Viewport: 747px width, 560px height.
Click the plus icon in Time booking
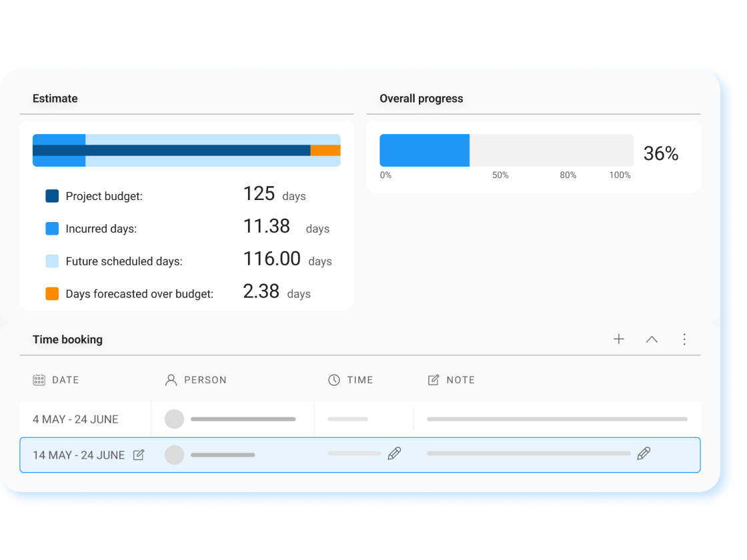click(x=619, y=339)
